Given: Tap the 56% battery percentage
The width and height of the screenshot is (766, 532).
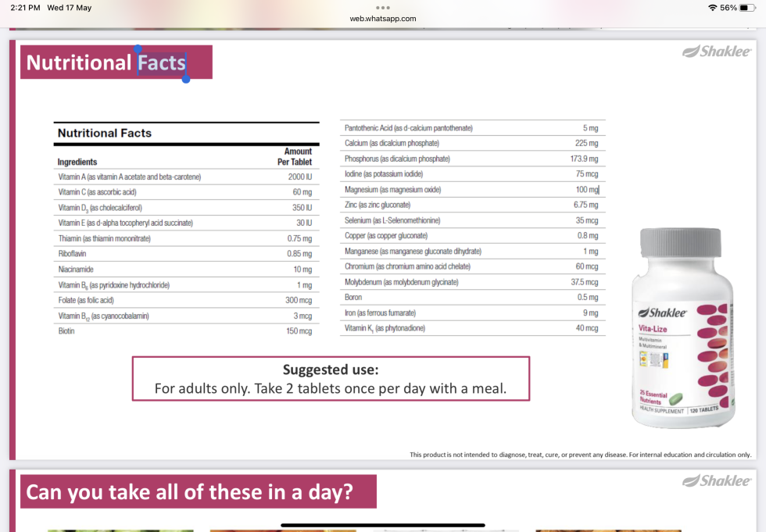Looking at the screenshot, I should coord(728,8).
